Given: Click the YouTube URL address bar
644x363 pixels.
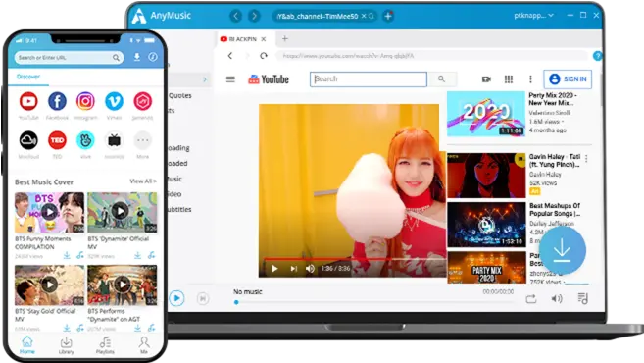Looking at the screenshot, I should [431, 56].
